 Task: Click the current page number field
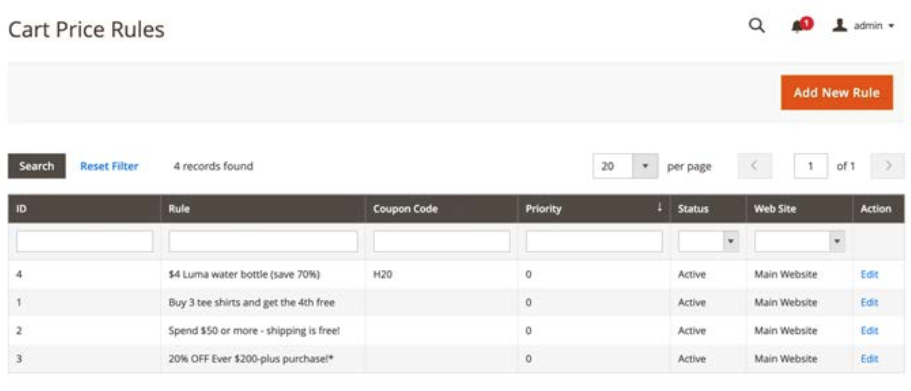pyautogui.click(x=810, y=166)
